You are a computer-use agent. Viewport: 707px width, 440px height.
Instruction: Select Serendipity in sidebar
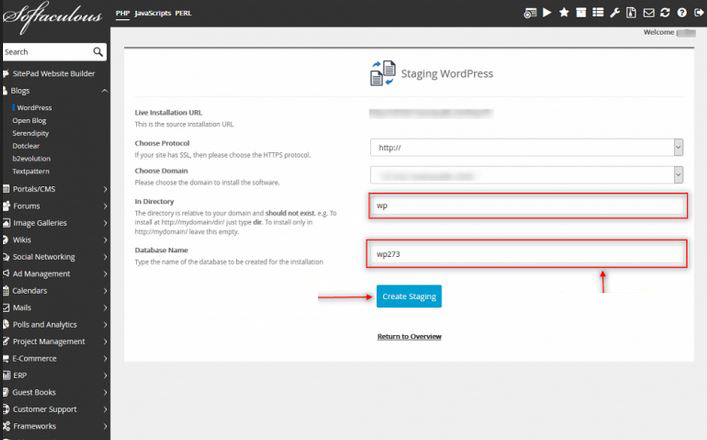click(31, 133)
